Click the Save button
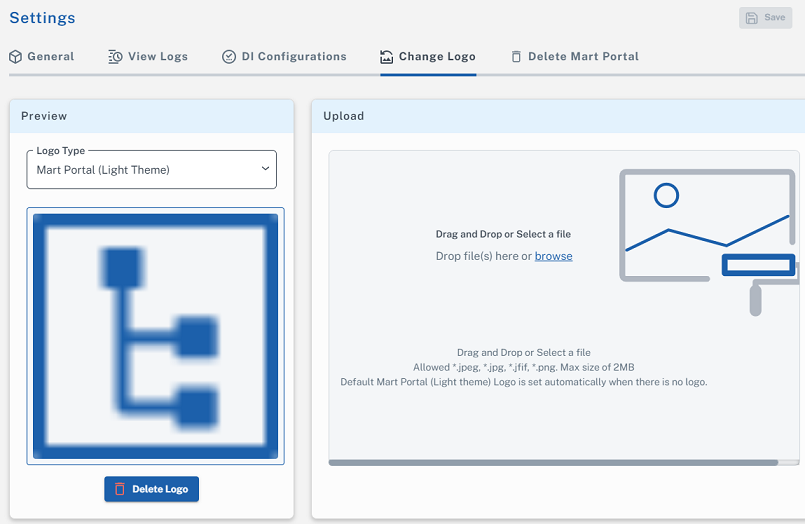The width and height of the screenshot is (805, 524). click(765, 18)
